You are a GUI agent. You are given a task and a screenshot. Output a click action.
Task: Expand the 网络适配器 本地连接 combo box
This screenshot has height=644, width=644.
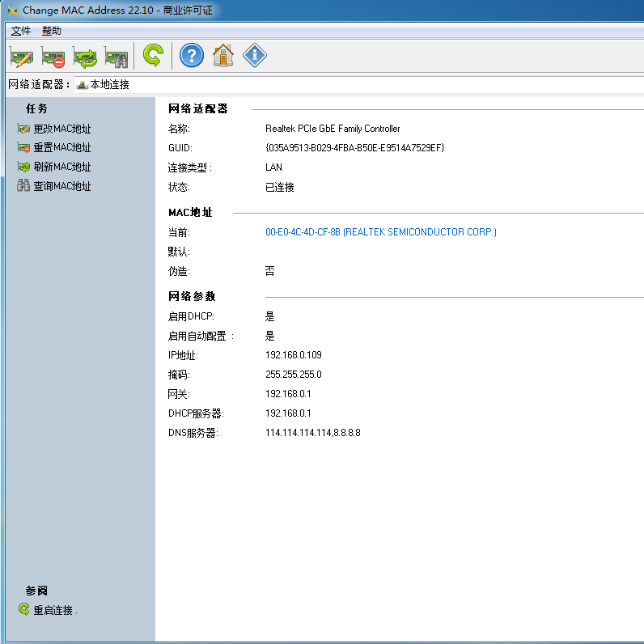click(358, 85)
